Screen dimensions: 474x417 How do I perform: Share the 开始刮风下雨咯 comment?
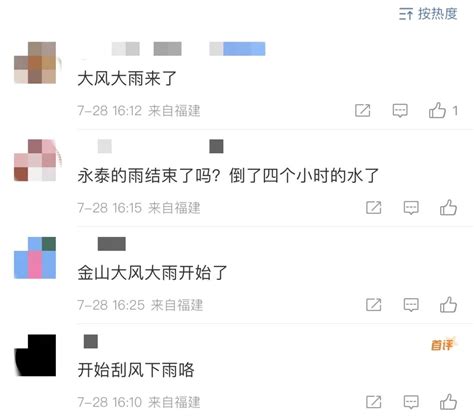click(374, 402)
